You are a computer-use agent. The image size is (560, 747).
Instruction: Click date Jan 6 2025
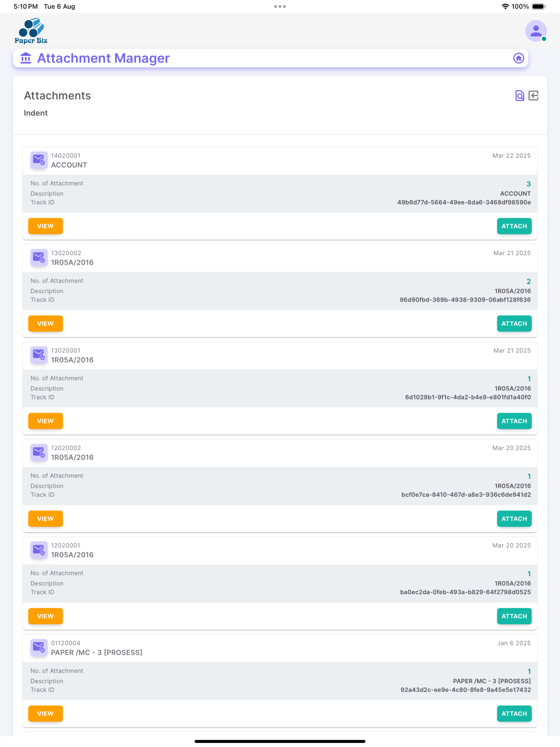click(x=514, y=643)
